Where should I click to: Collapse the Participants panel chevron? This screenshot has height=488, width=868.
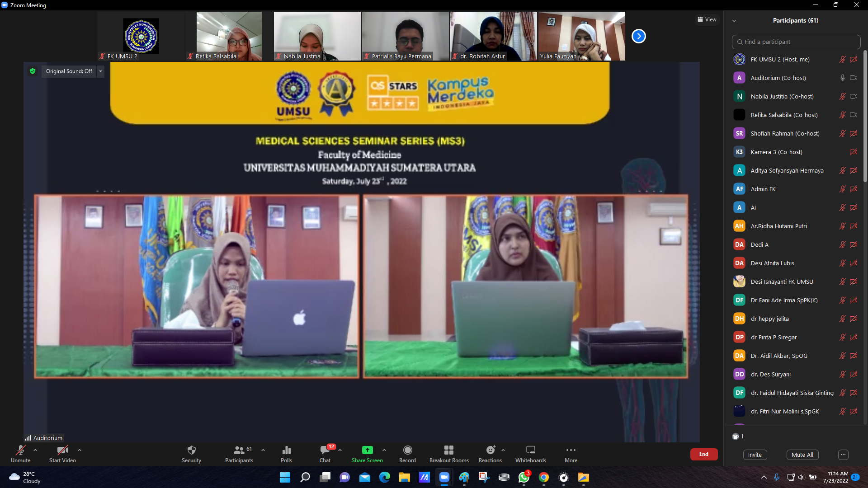pyautogui.click(x=734, y=21)
